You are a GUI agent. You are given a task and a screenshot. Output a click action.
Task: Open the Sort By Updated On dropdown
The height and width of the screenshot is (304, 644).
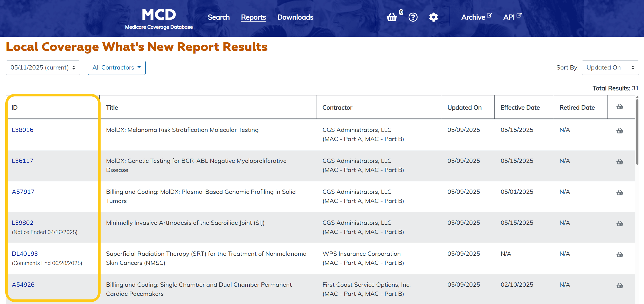[610, 67]
